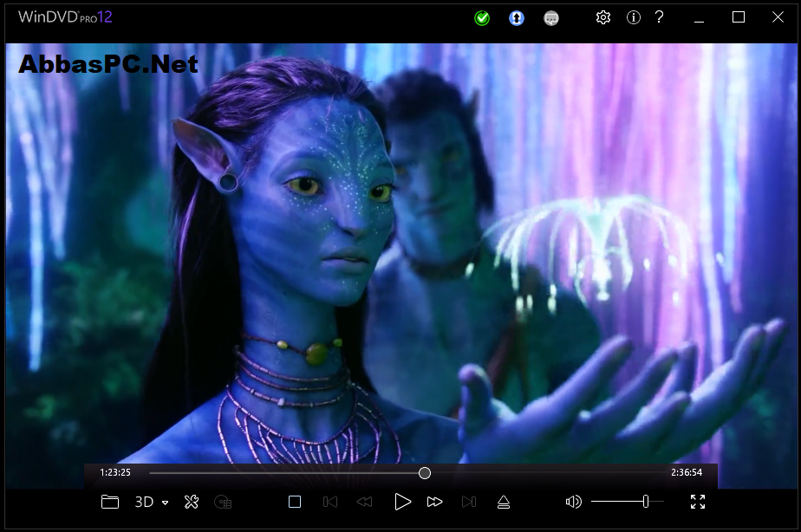Toggle 3D playback mode

(x=144, y=502)
